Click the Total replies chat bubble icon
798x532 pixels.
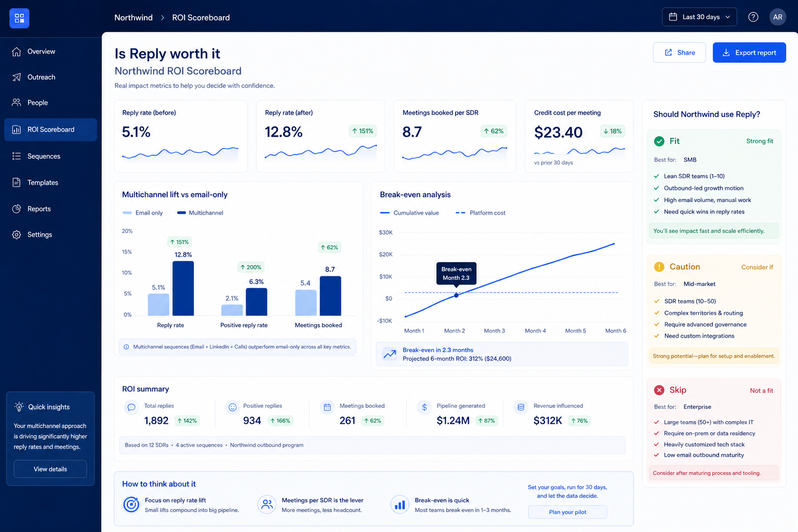(131, 407)
